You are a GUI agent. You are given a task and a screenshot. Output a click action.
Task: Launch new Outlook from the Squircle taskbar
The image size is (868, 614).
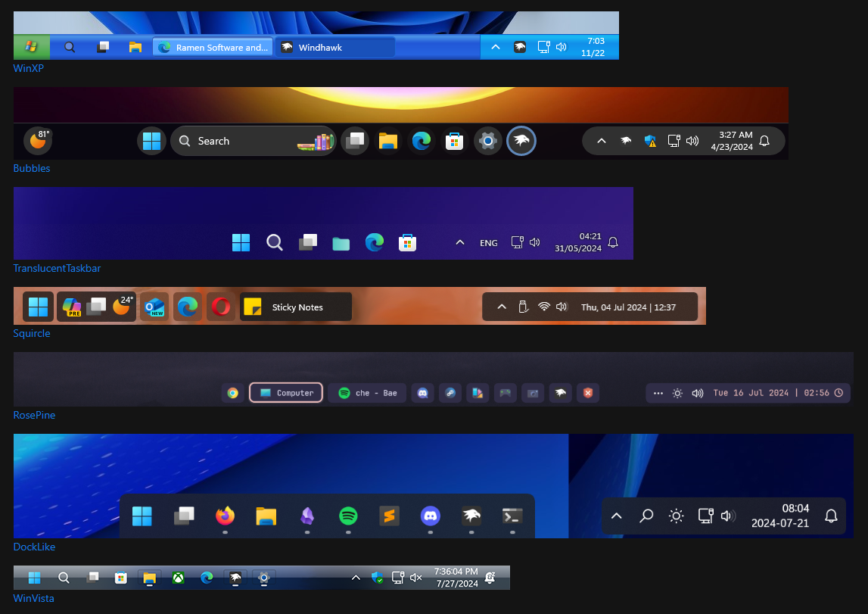154,307
